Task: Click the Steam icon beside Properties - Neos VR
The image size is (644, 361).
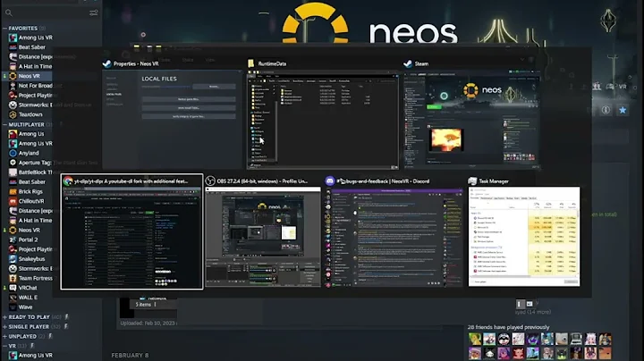Action: 106,63
